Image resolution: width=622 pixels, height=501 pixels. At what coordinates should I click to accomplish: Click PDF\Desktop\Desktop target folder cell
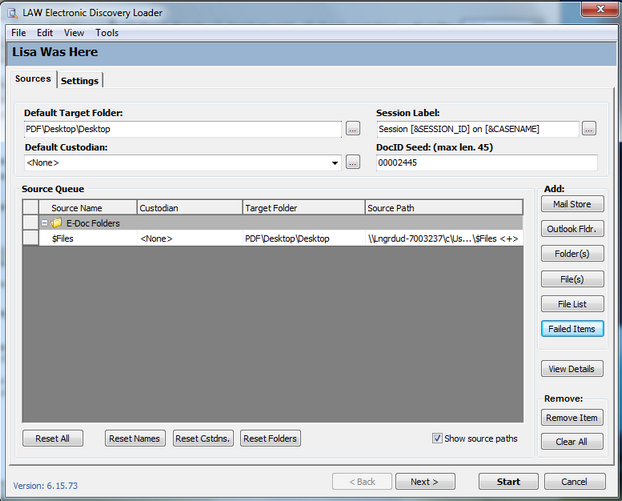point(303,239)
